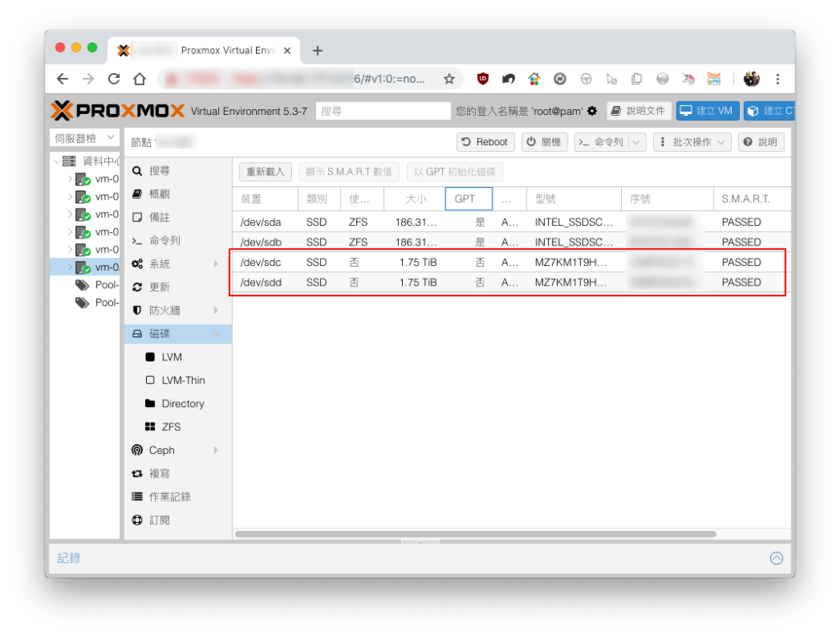This screenshot has height=637, width=840.
Task: Expand the 防火牆 submenu arrow
Action: point(216,310)
